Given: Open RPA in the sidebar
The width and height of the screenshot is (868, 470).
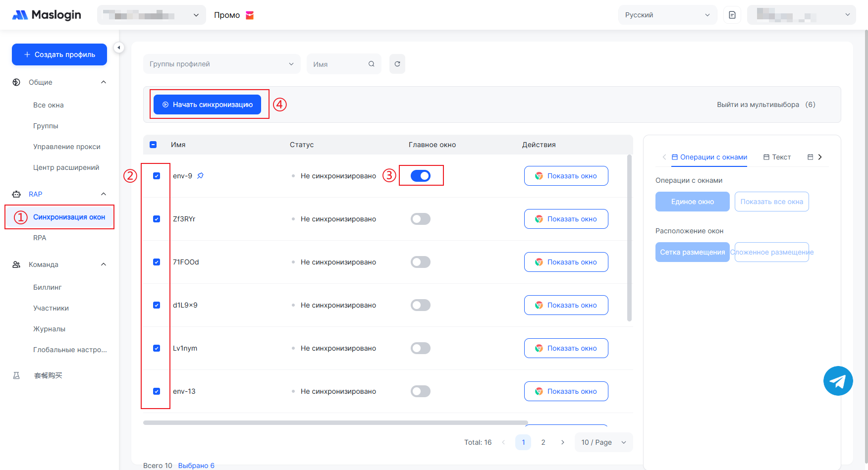Looking at the screenshot, I should (40, 238).
